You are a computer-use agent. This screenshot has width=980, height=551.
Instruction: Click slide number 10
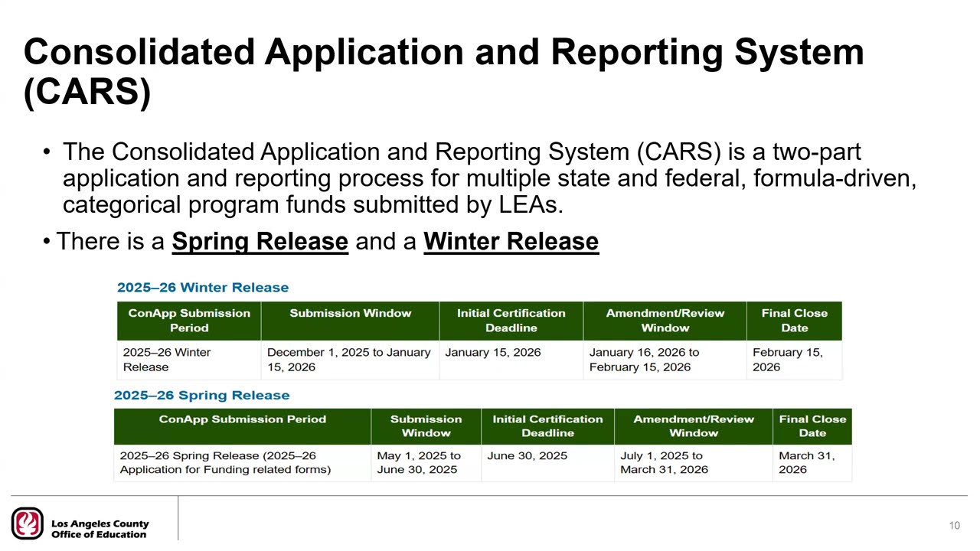point(954,526)
